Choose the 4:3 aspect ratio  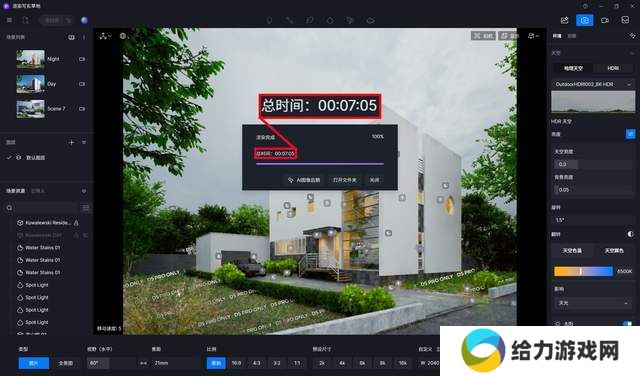[257, 363]
